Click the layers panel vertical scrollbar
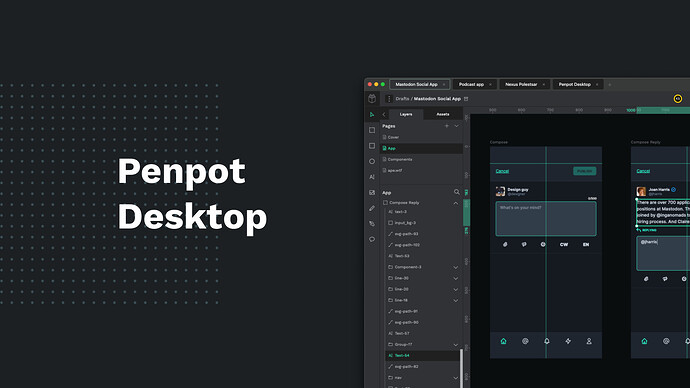690x388 pixels. 461,368
